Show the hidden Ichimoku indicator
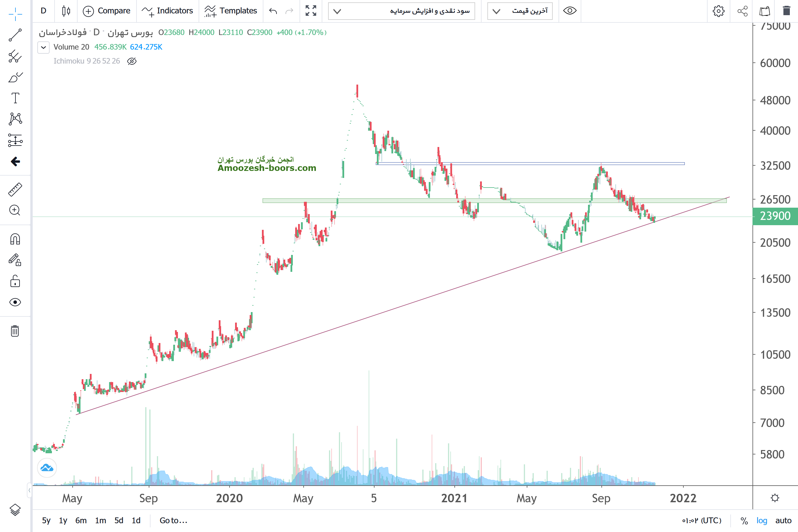This screenshot has height=532, width=798. pos(132,61)
